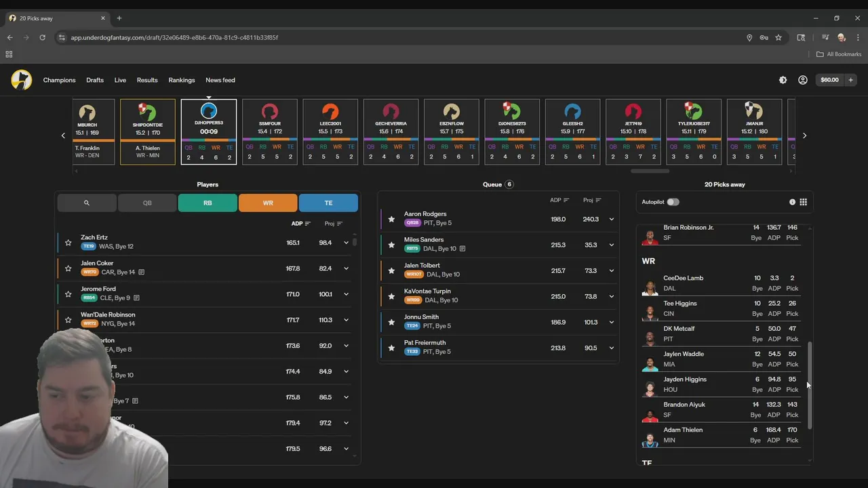Unstar Jalen Tolbert in queue

[x=391, y=270]
